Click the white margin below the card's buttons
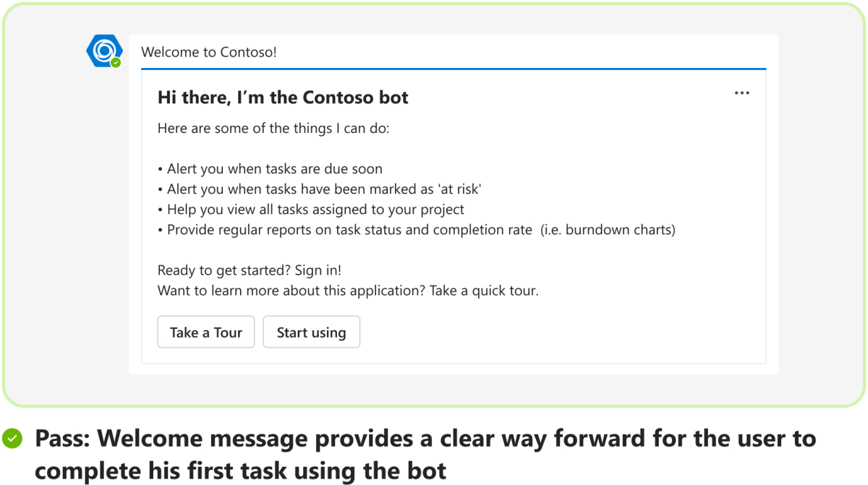 click(453, 356)
